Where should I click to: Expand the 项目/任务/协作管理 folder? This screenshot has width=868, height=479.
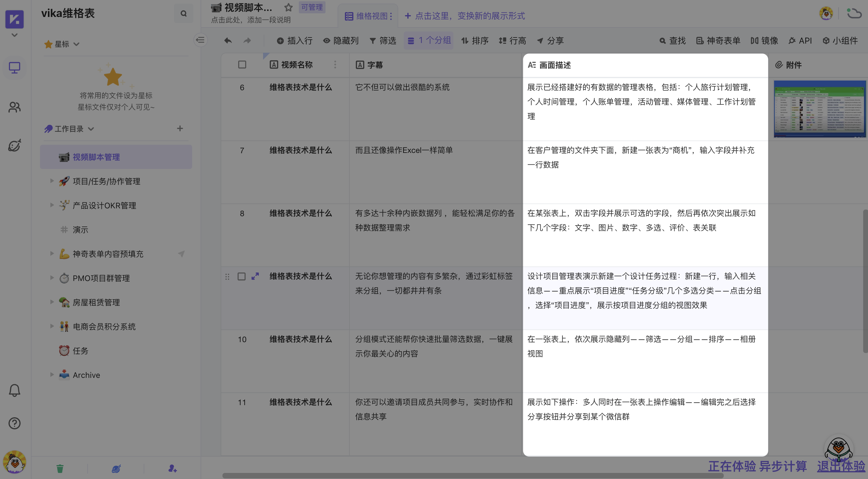(x=52, y=181)
